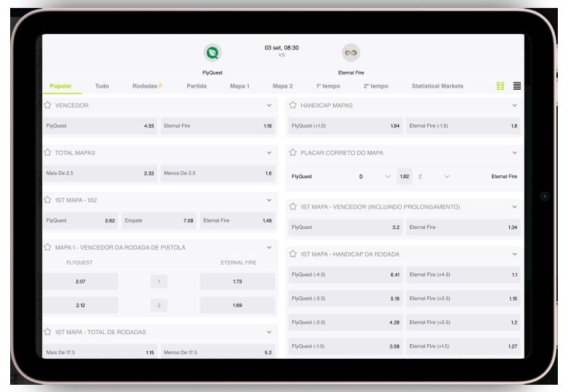Screen dimensions: 568x392
Task: Star the 1ST MAPA - TOTAL DE RODADAS market
Action: point(47,332)
